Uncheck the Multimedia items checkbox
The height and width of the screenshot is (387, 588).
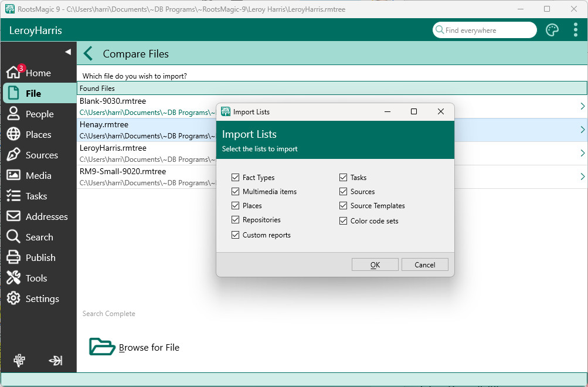click(236, 192)
